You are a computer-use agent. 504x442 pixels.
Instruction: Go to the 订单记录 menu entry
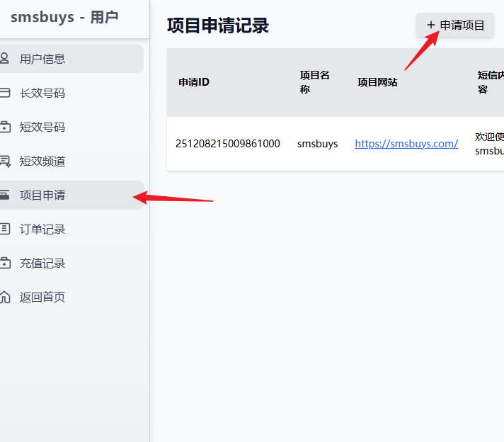[x=42, y=229]
